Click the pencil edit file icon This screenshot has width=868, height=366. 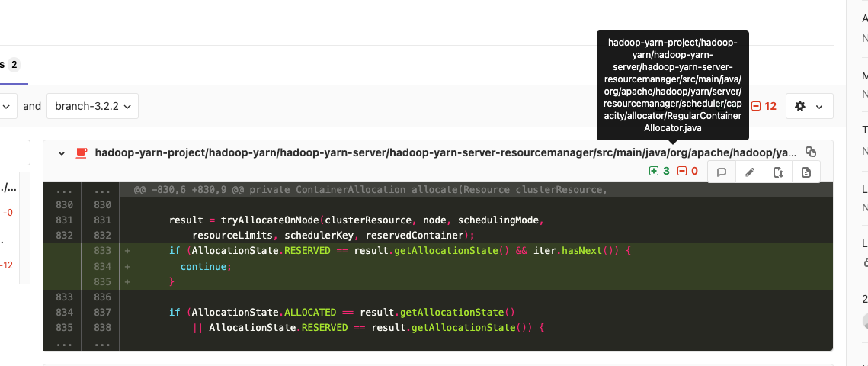750,172
